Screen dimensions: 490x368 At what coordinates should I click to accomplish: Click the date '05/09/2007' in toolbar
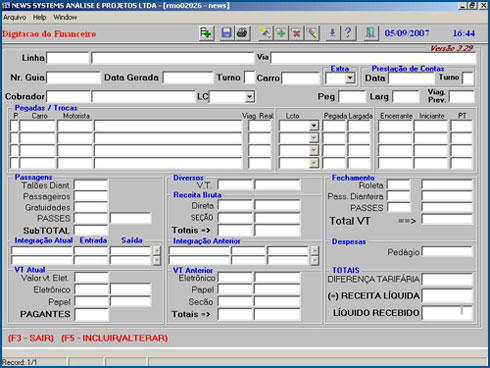coord(407,33)
